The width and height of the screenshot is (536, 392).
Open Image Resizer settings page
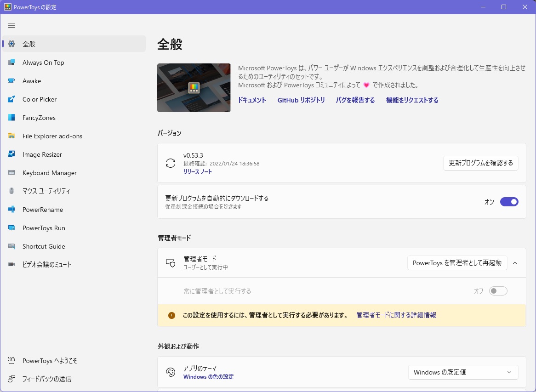74,154
